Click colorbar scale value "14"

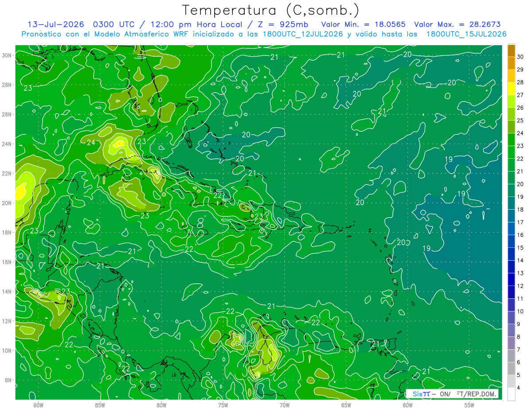pyautogui.click(x=520, y=261)
